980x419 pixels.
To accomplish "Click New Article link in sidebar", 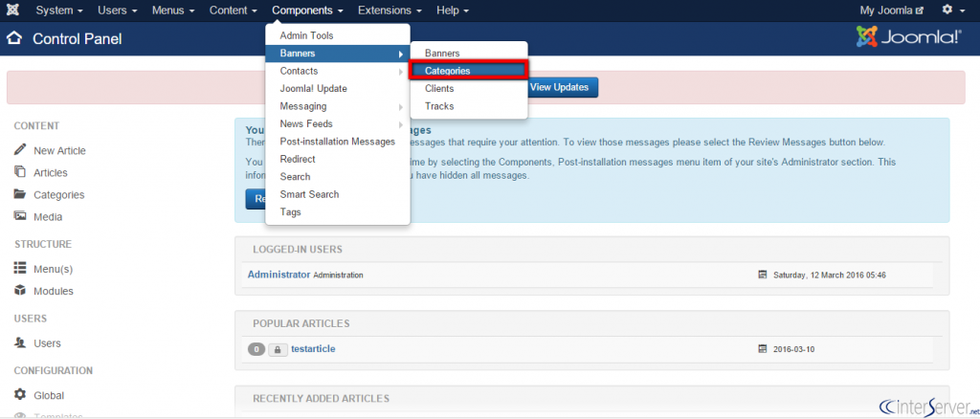I will [x=59, y=150].
